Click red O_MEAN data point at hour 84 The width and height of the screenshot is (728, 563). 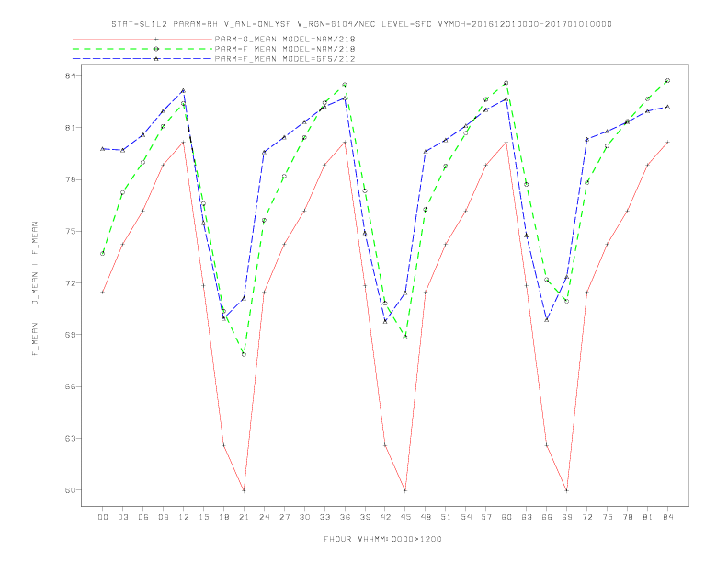coord(668,143)
